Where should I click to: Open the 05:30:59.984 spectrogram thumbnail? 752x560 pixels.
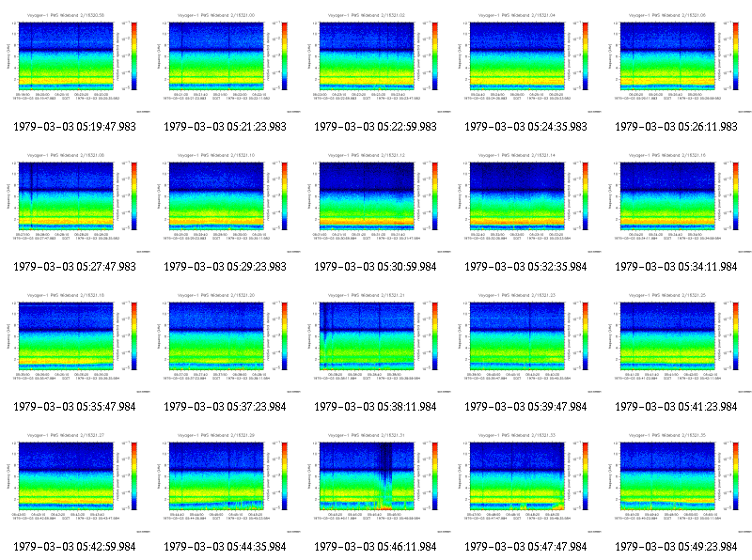pyautogui.click(x=377, y=201)
